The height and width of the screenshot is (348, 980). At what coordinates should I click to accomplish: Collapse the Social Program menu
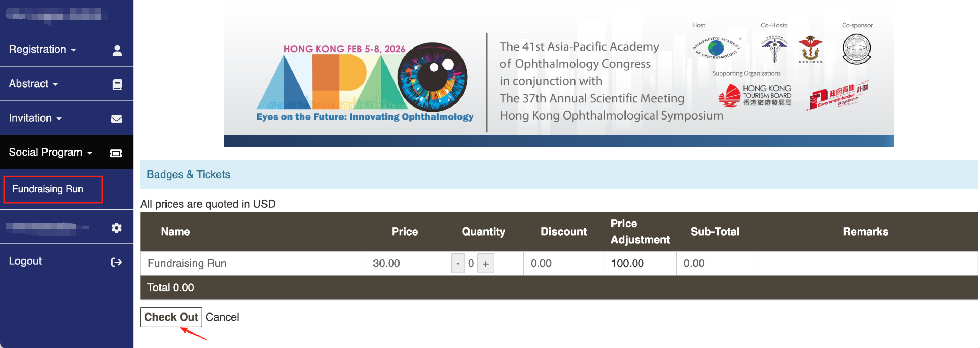pos(50,152)
